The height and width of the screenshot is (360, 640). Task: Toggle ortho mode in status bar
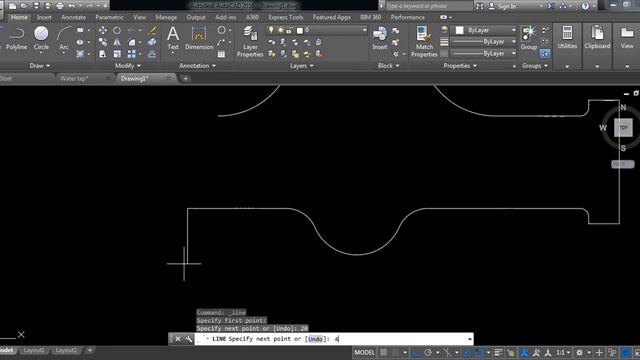[416, 352]
